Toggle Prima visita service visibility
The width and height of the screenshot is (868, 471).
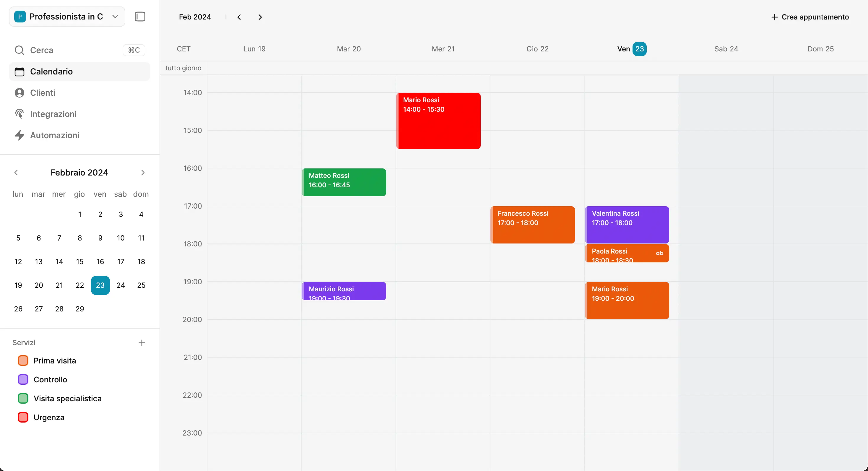tap(23, 360)
